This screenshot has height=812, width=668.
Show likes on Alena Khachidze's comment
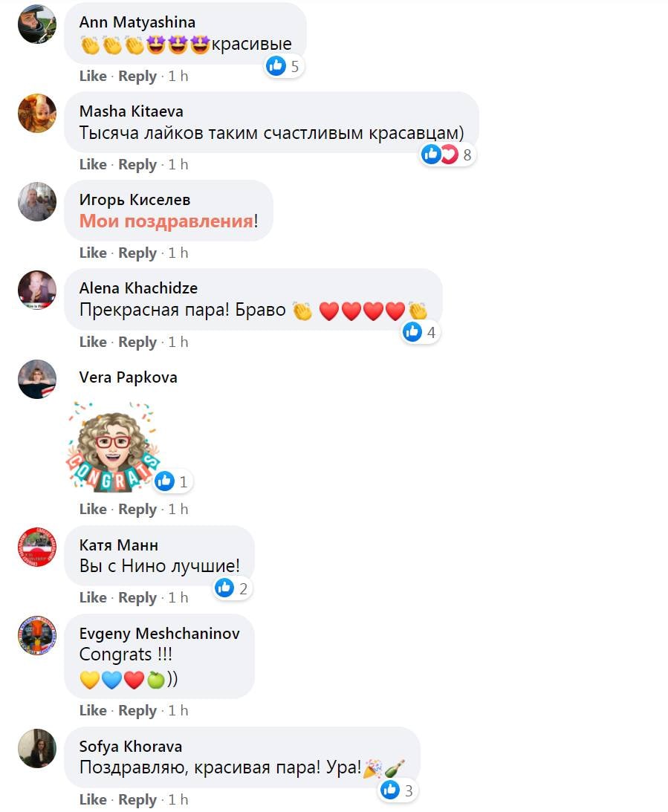[420, 332]
